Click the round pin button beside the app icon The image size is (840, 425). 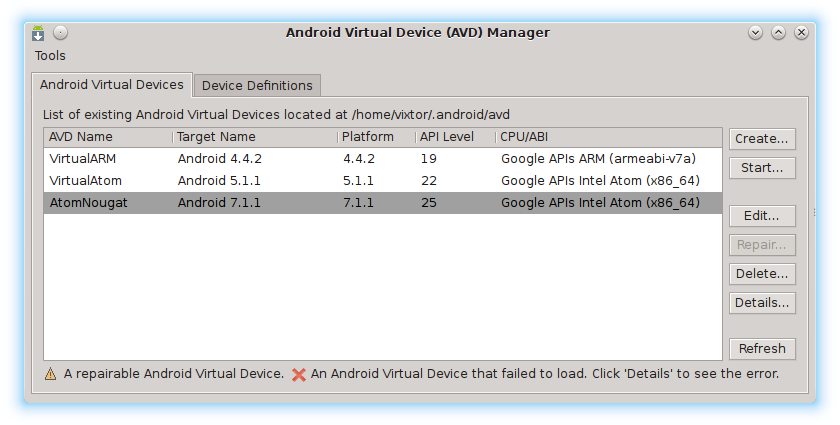coord(61,33)
